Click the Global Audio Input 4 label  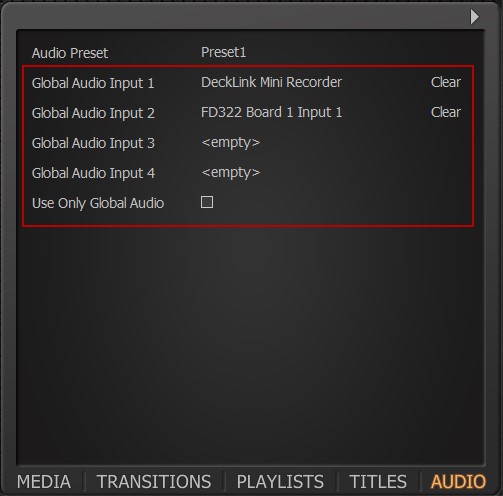point(93,173)
